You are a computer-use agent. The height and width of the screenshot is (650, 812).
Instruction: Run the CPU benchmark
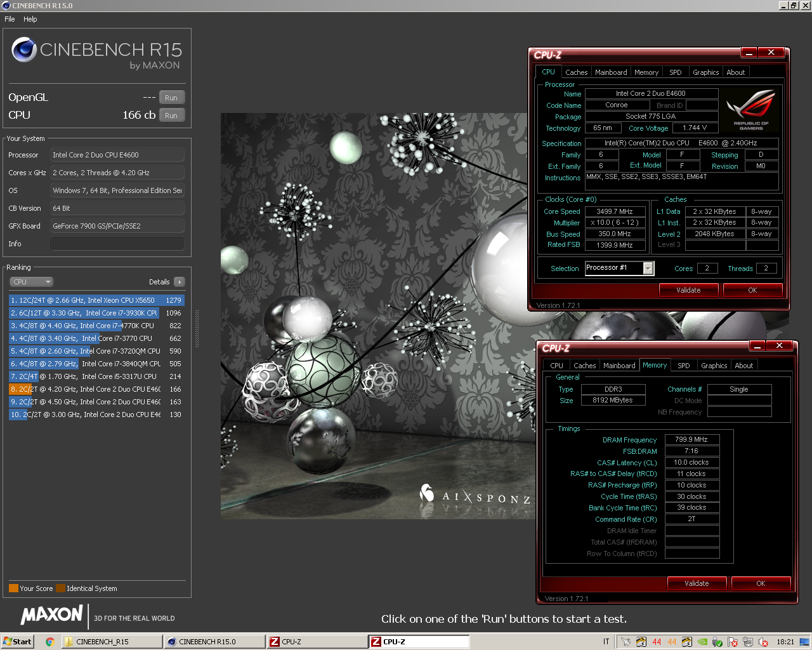171,116
